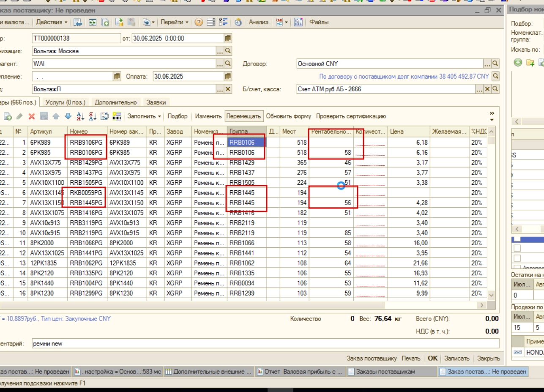Click the barcode scanner icon in table toolbar
Screen dimensions: 544x392
coord(117,116)
